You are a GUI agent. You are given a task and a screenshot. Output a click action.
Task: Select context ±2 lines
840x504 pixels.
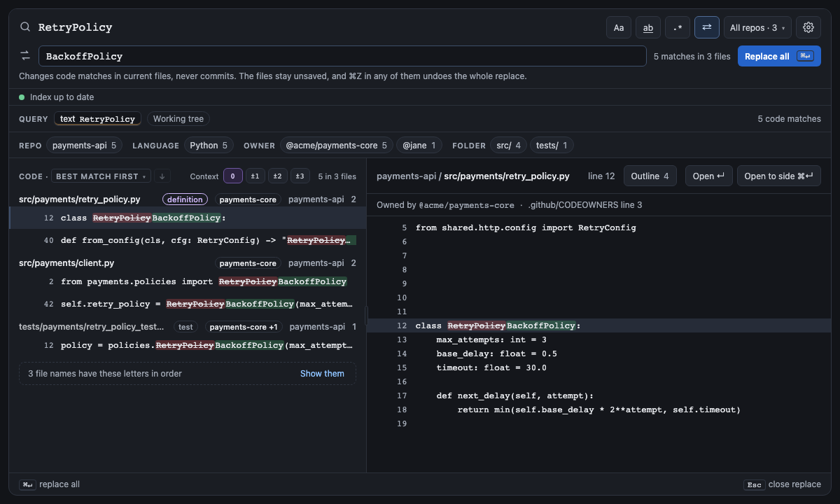(x=278, y=176)
